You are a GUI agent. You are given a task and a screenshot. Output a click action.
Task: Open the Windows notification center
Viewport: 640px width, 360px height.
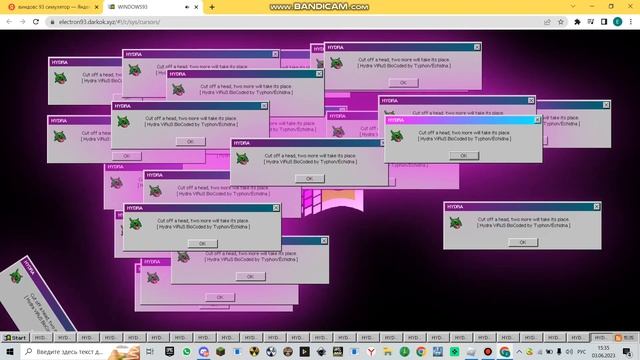click(627, 351)
